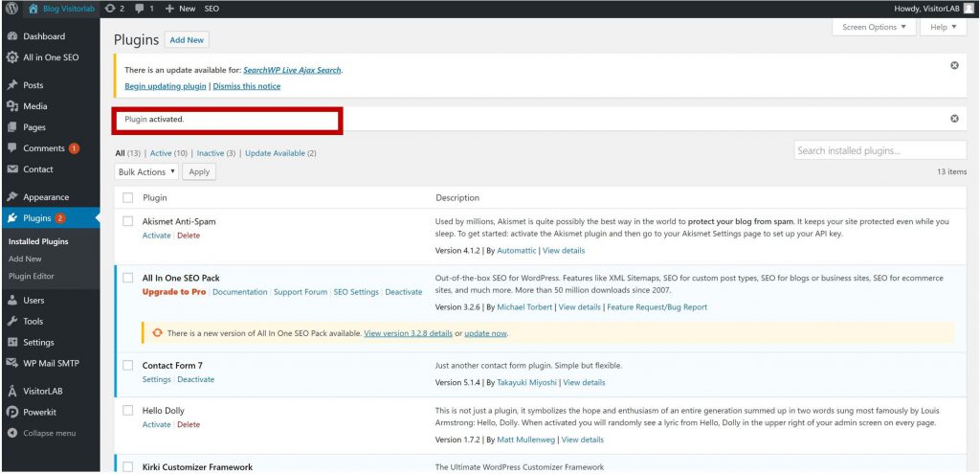Focus the Search installed plugins field
The height and width of the screenshot is (474, 980).
tap(880, 150)
